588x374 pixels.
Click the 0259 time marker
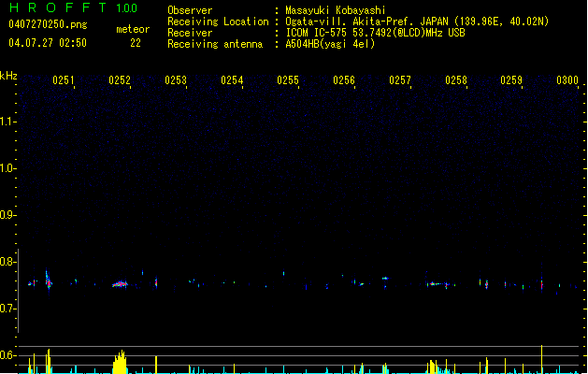tap(511, 80)
